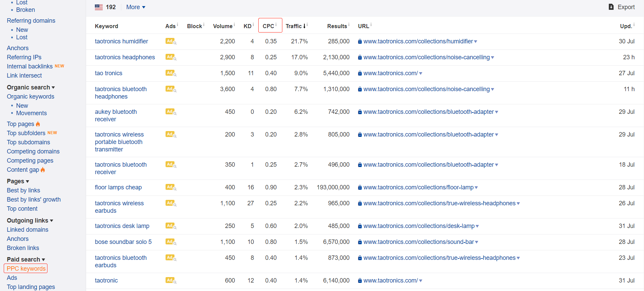644x291 pixels.
Task: Open Internal backlinks report
Action: click(x=30, y=66)
